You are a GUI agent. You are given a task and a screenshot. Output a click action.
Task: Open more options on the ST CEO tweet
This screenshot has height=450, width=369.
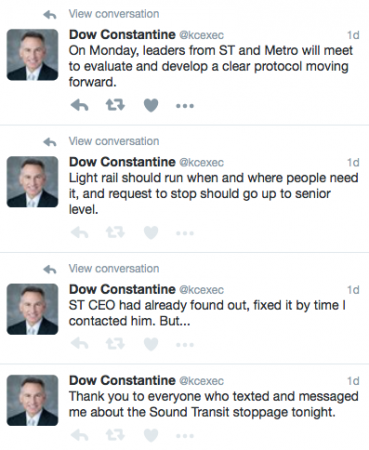[x=185, y=344]
